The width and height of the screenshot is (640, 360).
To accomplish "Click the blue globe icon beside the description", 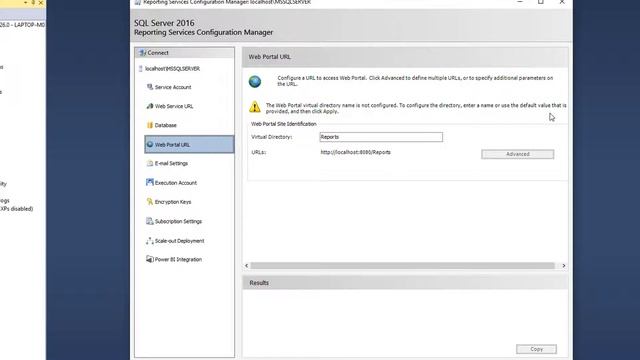I will click(255, 82).
